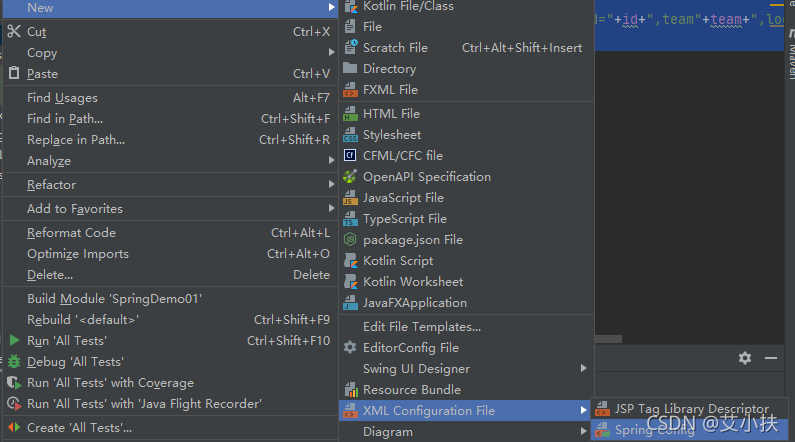This screenshot has width=795, height=442.
Task: Choose Rebuild '<default>' entry
Action: (x=170, y=320)
